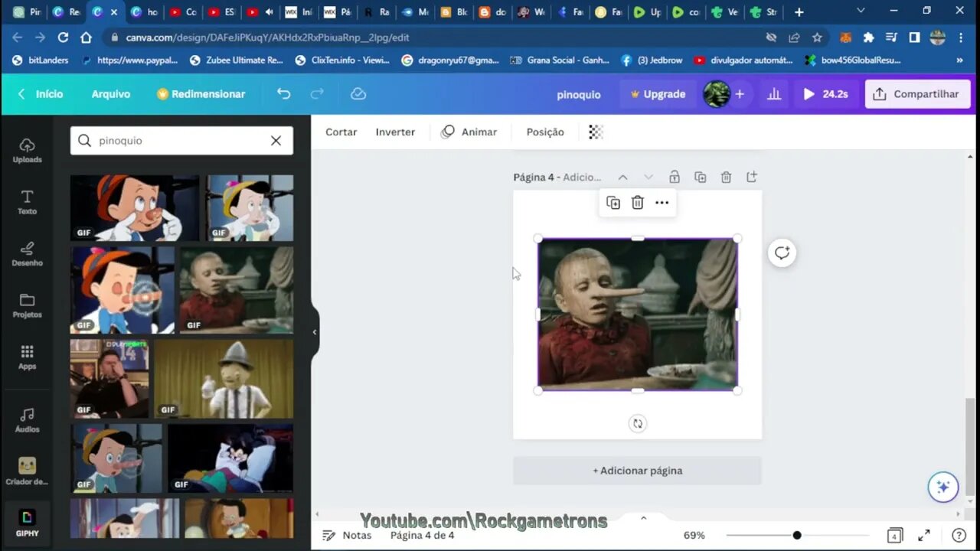Select the GIPHY app in sidebar
The image size is (980, 551).
(x=27, y=523)
